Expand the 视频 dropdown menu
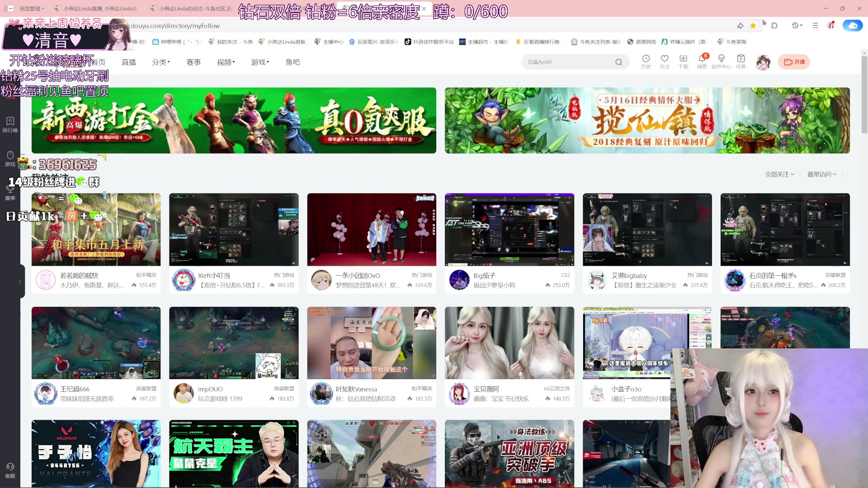 226,62
